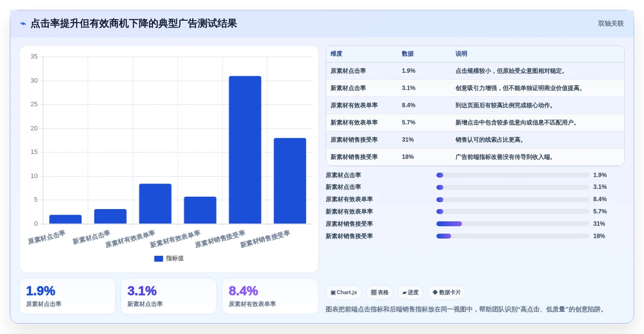
Task: Click the 31% table cell
Action: [x=408, y=140]
